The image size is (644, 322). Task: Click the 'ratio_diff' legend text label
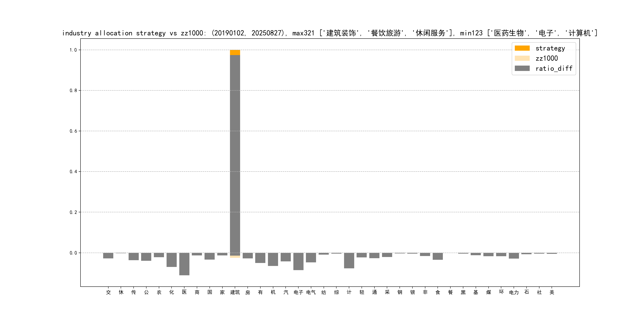click(x=554, y=69)
